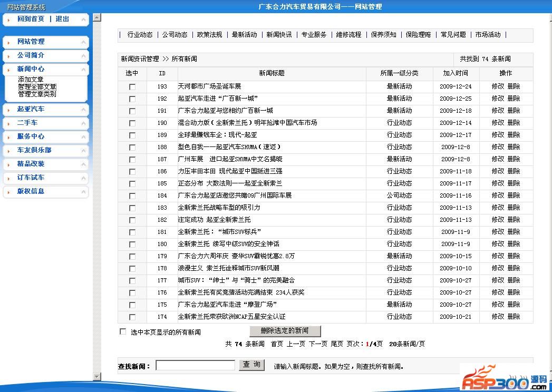The image size is (552, 392).
Task: Click 删除选定的新闻 button
Action: (285, 331)
